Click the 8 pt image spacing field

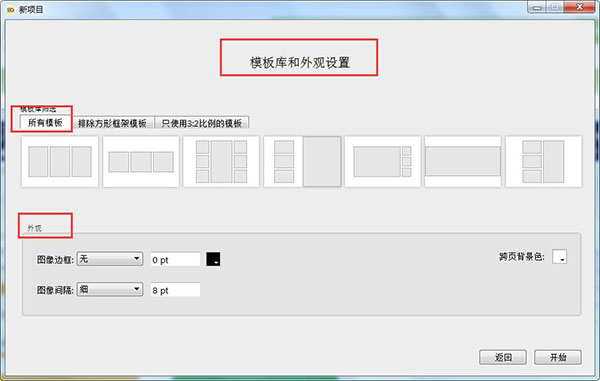[x=175, y=290]
